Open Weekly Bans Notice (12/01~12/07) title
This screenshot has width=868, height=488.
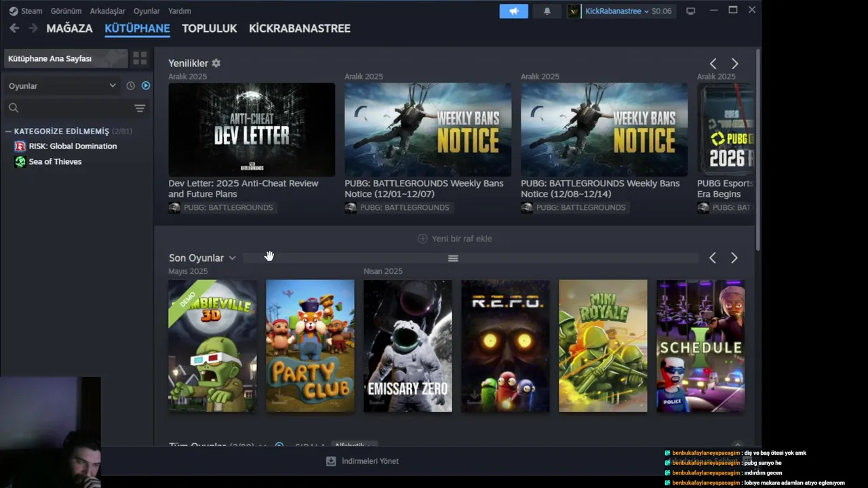coord(424,188)
